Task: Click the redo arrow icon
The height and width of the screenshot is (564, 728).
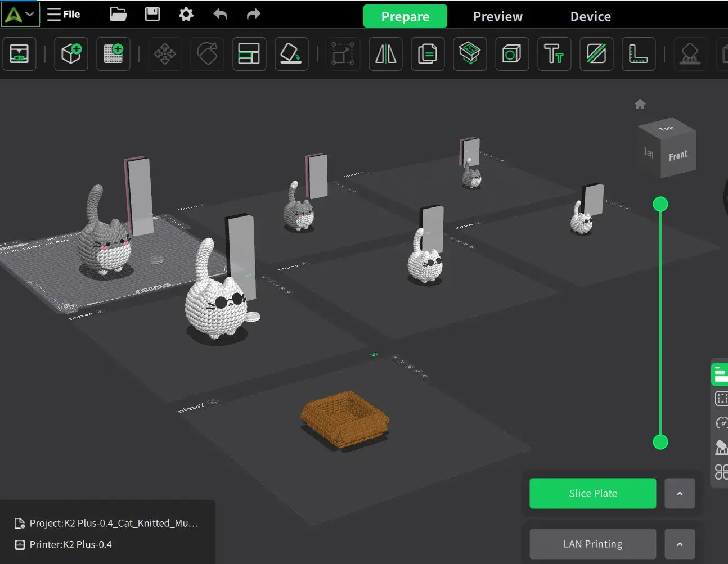Action: pyautogui.click(x=254, y=15)
